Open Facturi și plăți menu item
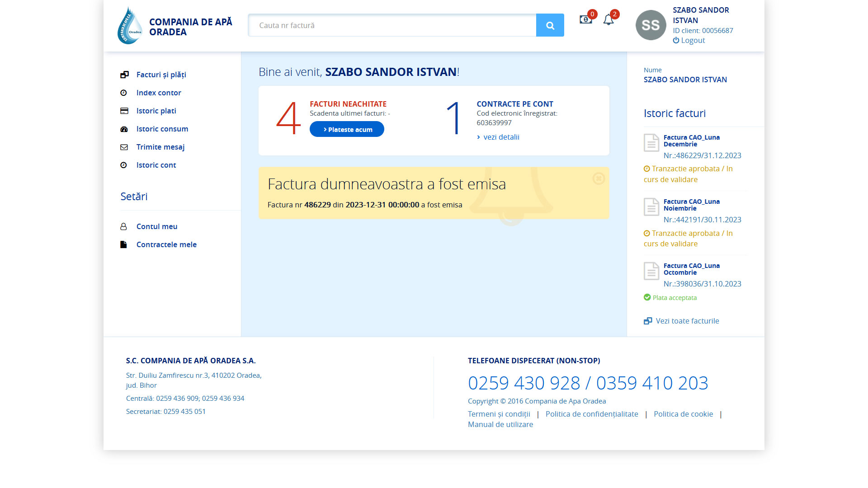Screen dimensions: 868x488 [161, 75]
